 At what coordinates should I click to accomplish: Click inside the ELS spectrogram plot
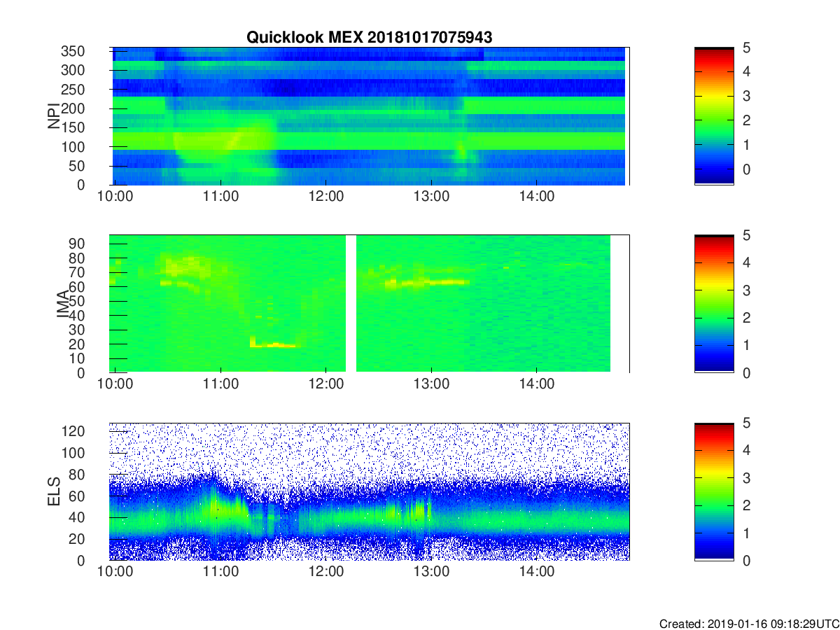tap(370, 491)
